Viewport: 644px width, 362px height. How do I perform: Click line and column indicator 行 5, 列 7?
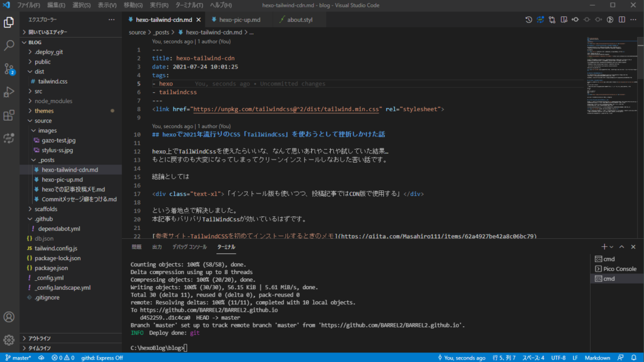click(504, 358)
